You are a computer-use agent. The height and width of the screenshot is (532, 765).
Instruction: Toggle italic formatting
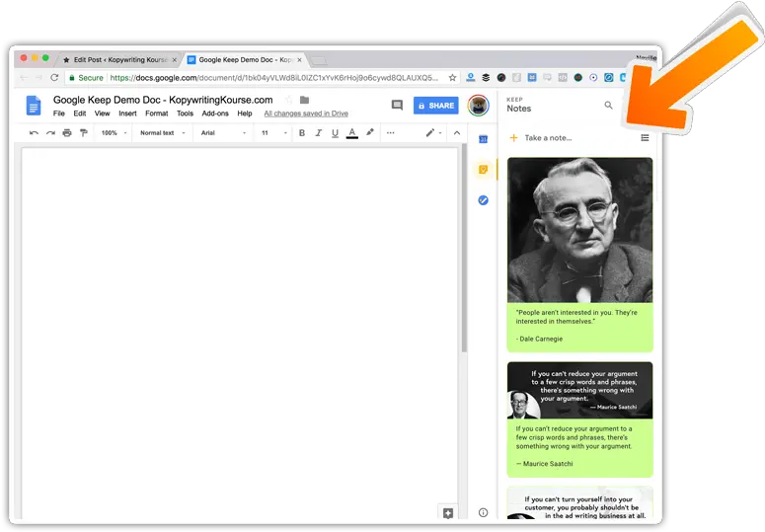pos(319,132)
